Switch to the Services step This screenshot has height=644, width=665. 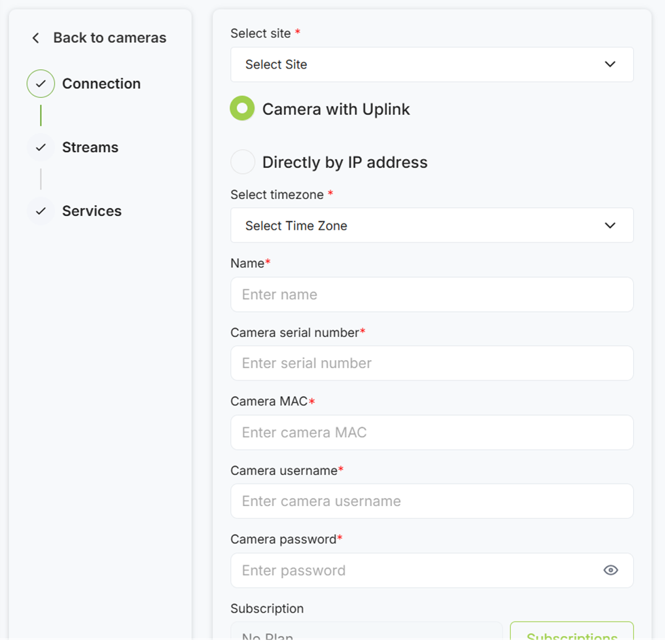coord(92,211)
